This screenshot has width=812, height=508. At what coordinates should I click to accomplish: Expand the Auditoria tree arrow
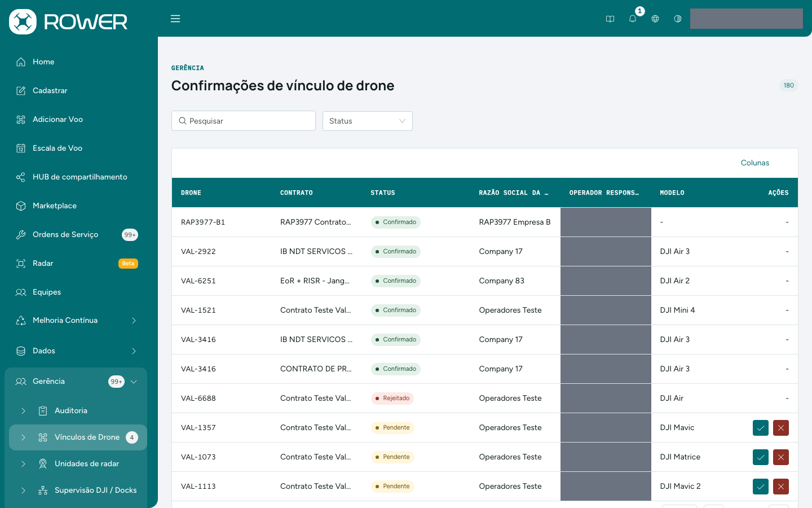pyautogui.click(x=23, y=410)
